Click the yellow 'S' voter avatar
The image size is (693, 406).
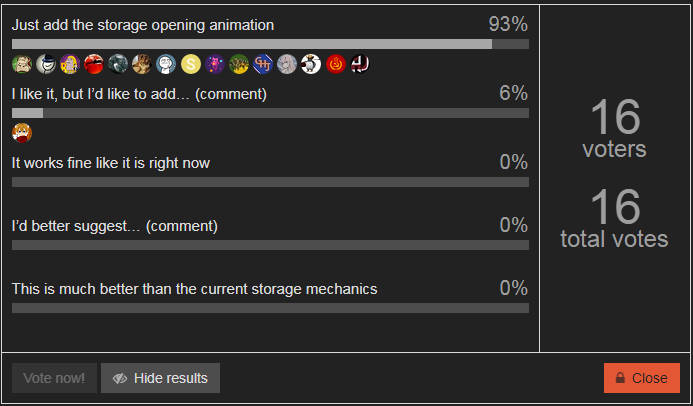(191, 65)
